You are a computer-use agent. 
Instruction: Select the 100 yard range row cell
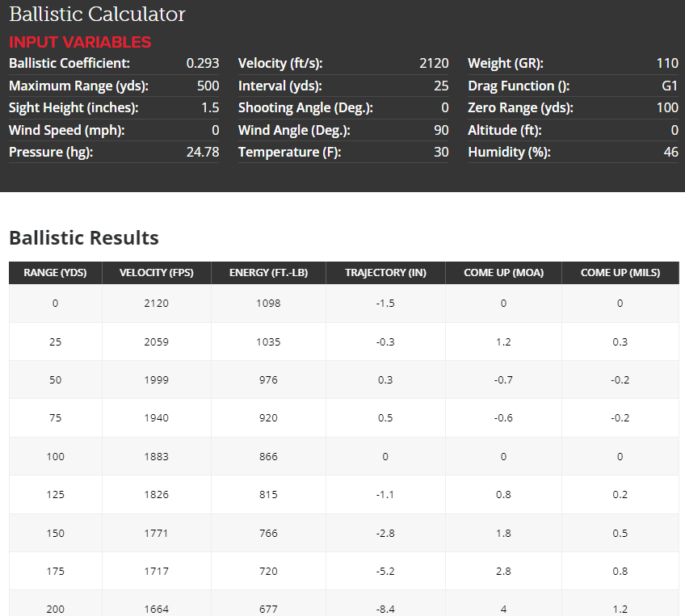[56, 457]
